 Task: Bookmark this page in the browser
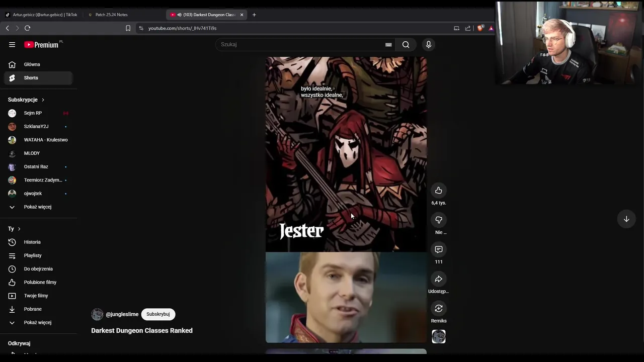pos(128,28)
